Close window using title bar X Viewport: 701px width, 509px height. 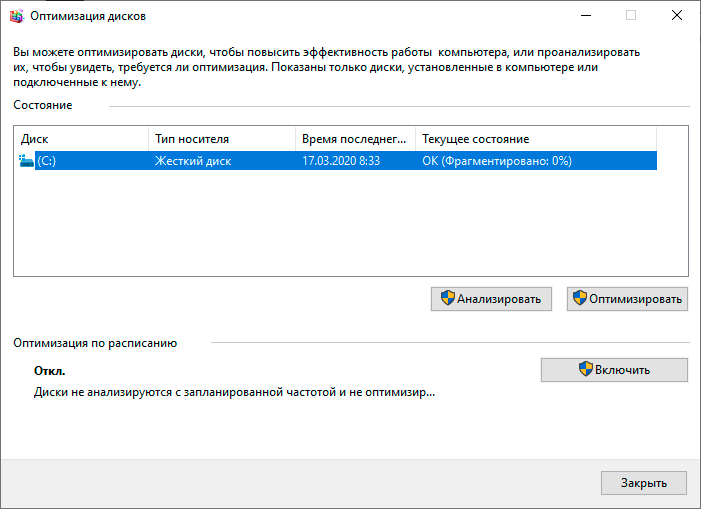[x=677, y=16]
